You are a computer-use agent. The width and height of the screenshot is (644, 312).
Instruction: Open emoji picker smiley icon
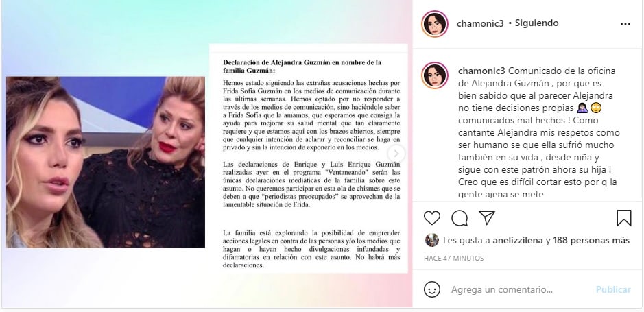[x=431, y=289]
